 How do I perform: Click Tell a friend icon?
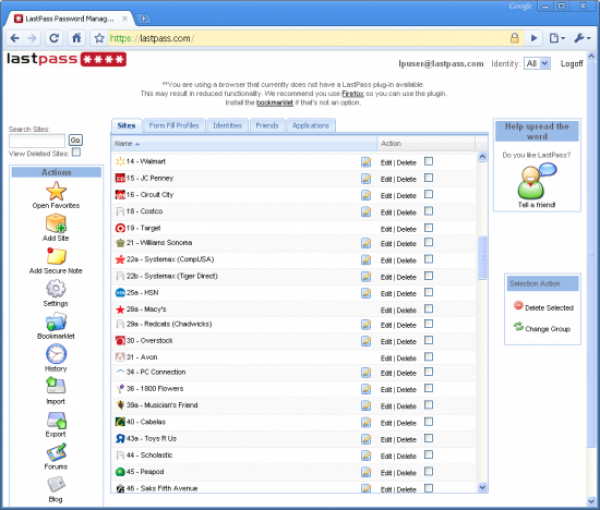(536, 181)
